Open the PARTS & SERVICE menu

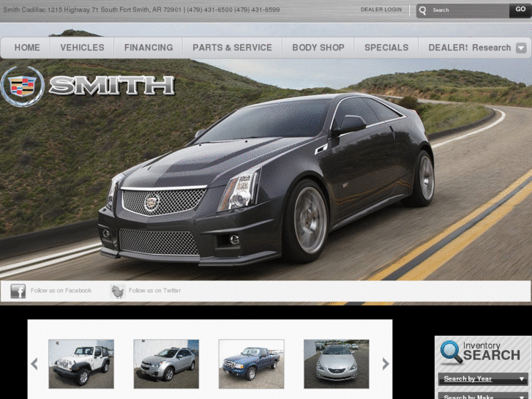coord(233,48)
